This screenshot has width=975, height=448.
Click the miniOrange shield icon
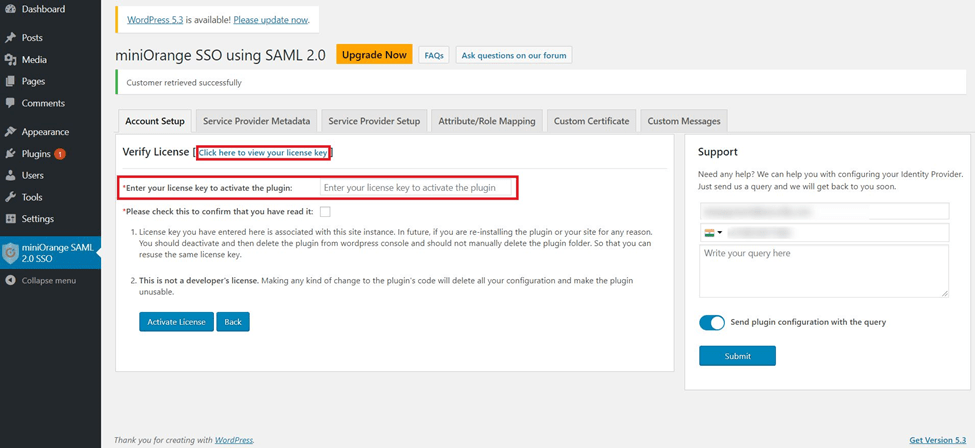click(x=11, y=253)
